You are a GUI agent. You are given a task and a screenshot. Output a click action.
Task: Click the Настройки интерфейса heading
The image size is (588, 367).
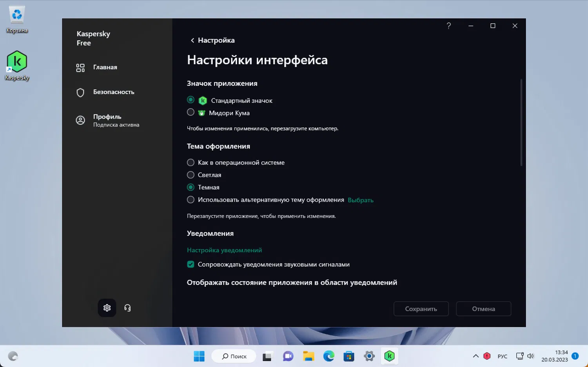click(x=257, y=60)
